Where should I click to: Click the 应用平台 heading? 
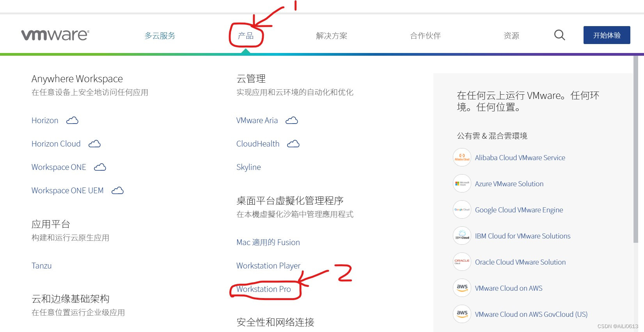pos(51,224)
